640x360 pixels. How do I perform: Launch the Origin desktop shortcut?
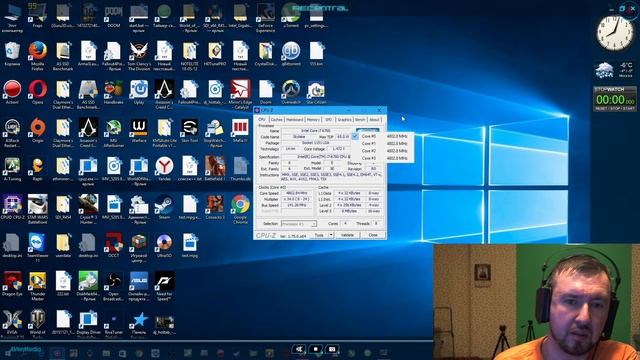(x=37, y=129)
